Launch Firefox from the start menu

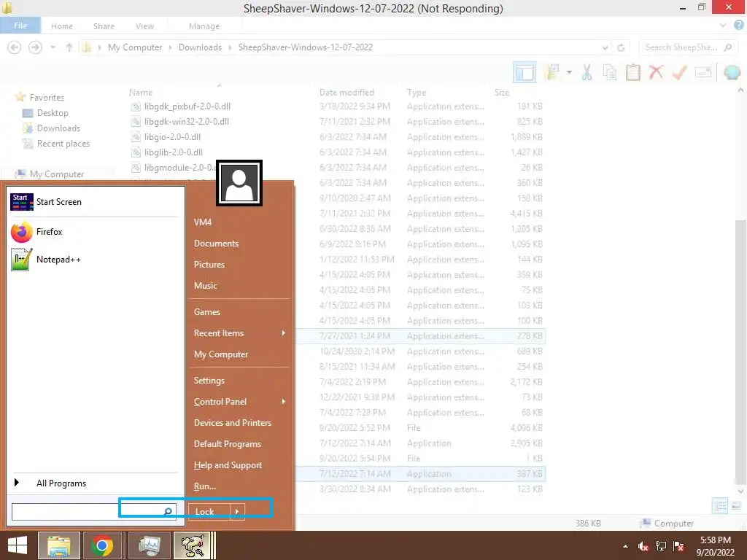37,232
